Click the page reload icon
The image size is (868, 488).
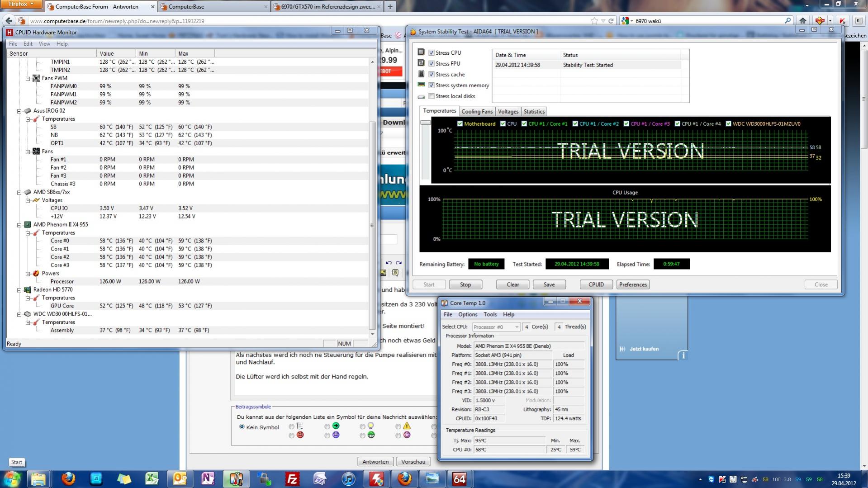611,21
